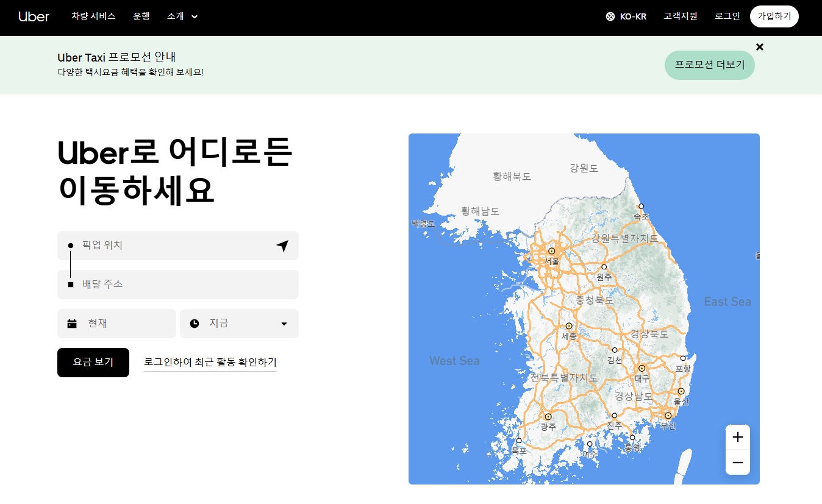The image size is (822, 504).
Task: Click the clock icon next to 지금
Action: [x=195, y=324]
